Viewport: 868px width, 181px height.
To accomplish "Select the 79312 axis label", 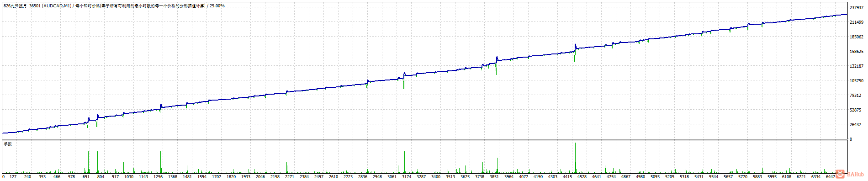I will click(x=855, y=96).
